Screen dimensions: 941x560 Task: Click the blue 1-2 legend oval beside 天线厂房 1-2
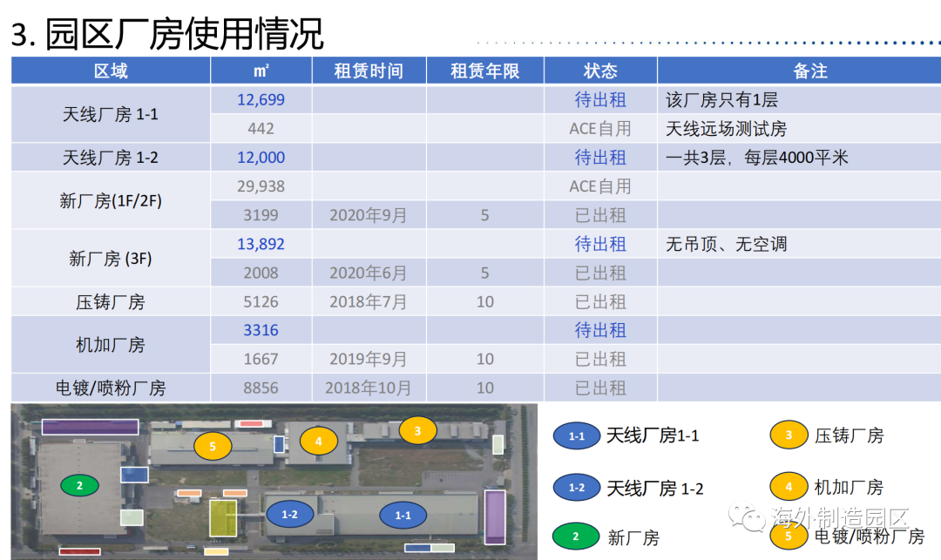[577, 488]
